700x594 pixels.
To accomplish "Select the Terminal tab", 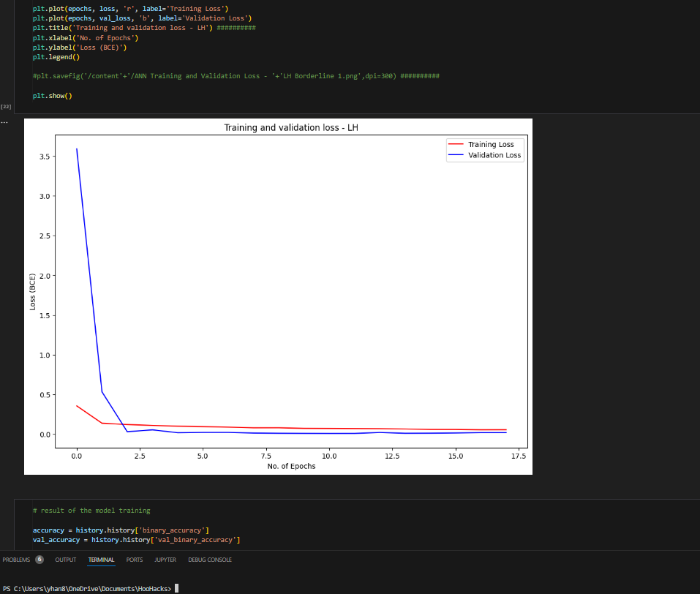I will (x=102, y=560).
